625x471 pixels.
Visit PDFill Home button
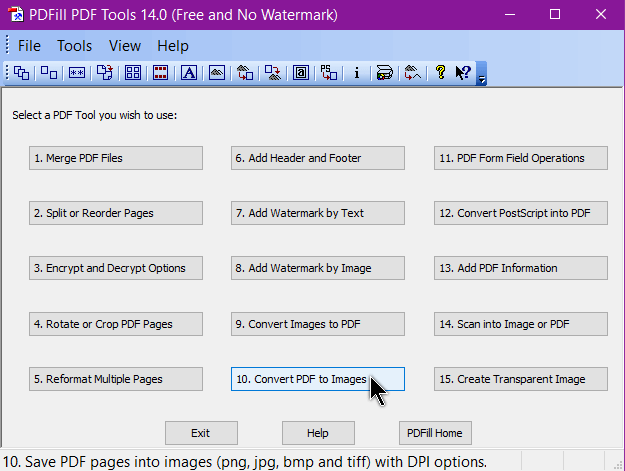[x=435, y=433]
